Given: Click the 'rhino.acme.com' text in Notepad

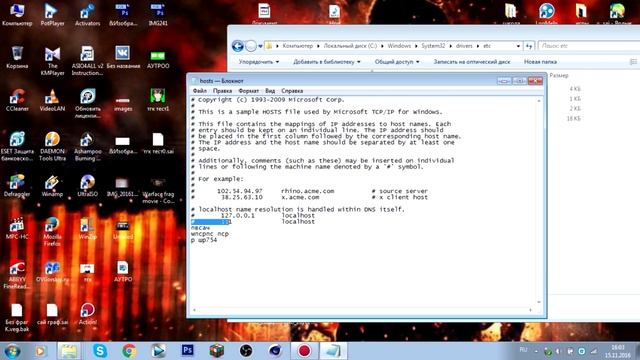Looking at the screenshot, I should point(308,191).
